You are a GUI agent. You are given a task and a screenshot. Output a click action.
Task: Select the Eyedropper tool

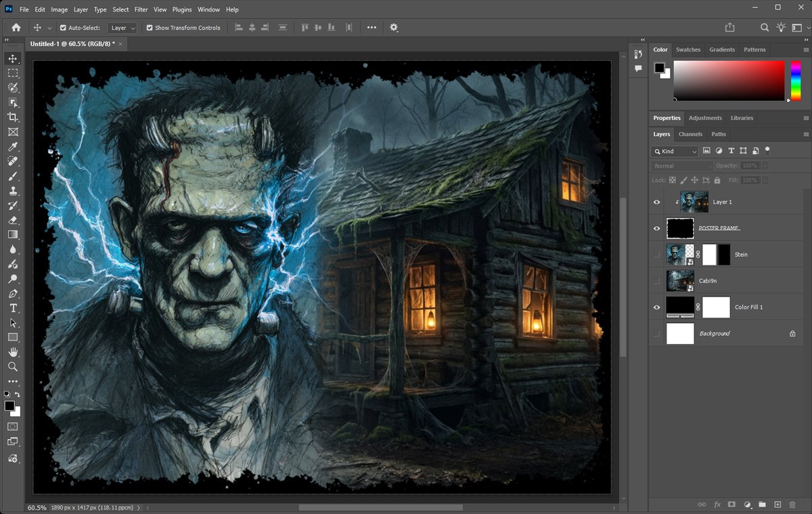click(12, 147)
